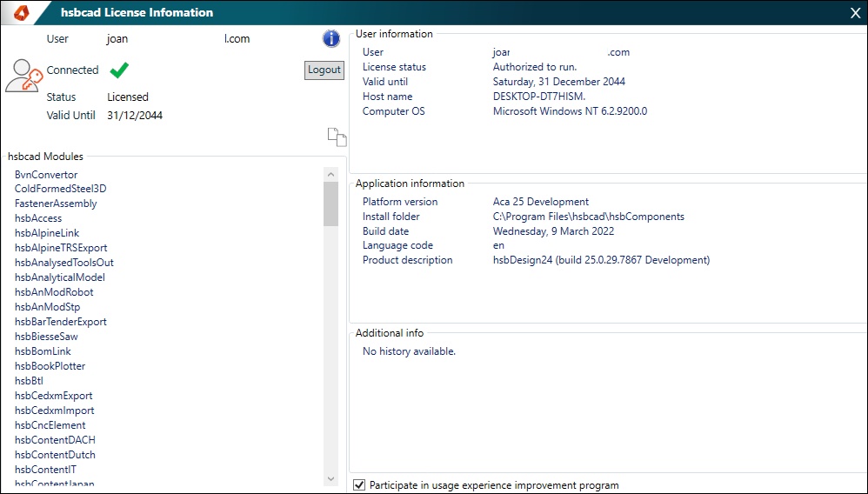This screenshot has height=494, width=868.
Task: Click the 'Licensed' status value
Action: pos(128,97)
